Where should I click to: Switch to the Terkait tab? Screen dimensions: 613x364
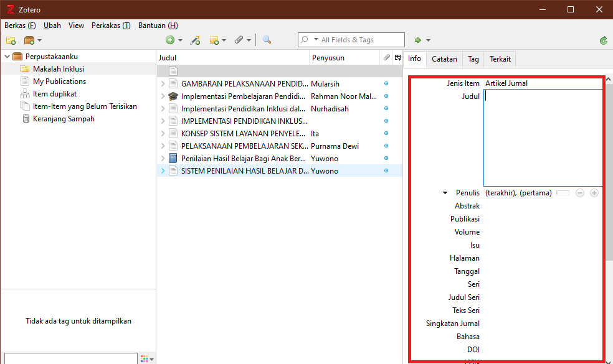click(x=500, y=59)
